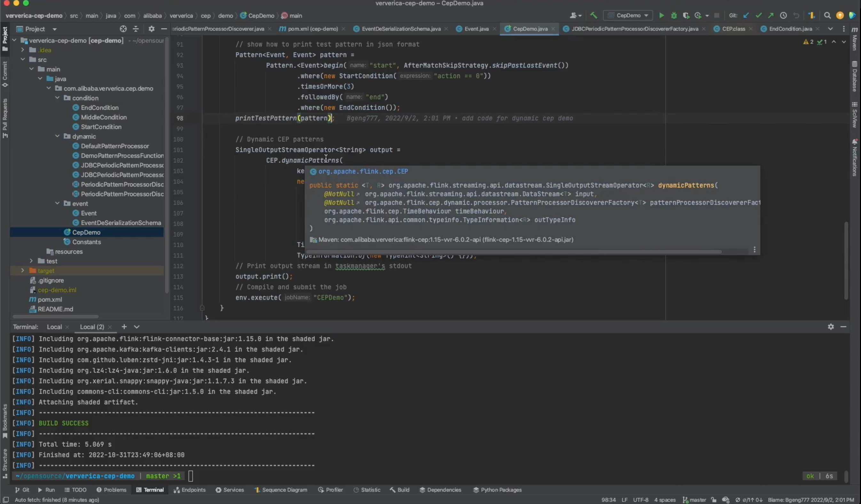Collapse the dynamic package folder
Screen dimensions: 861x504
57,136
